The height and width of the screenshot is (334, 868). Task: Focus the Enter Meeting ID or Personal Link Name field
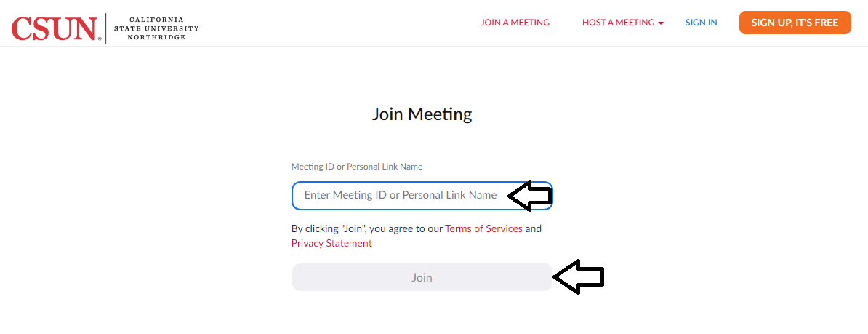point(422,196)
